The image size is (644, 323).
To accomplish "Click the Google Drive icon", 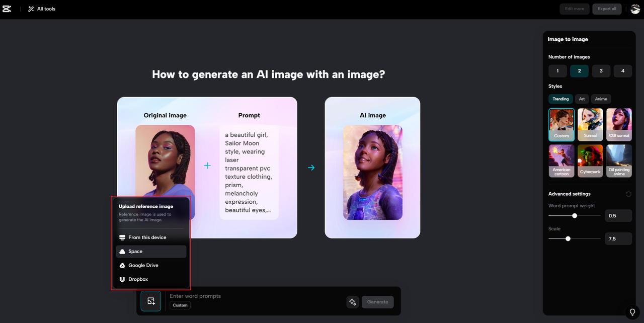I will [x=122, y=265].
